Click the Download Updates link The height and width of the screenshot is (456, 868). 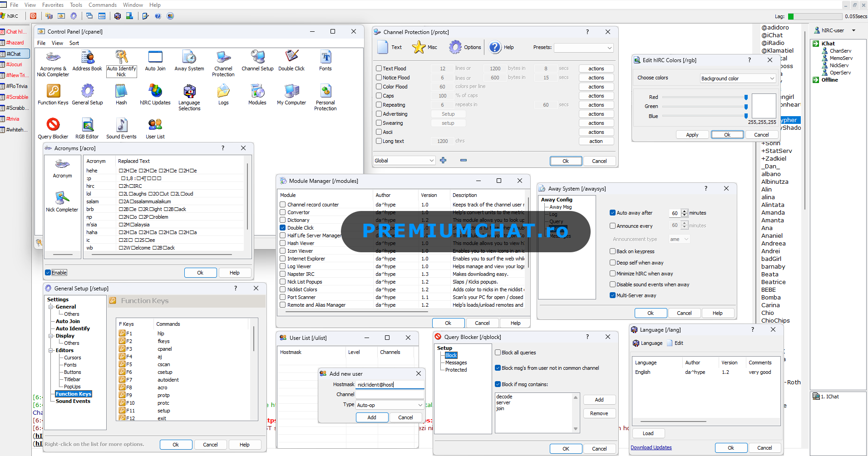(x=651, y=447)
